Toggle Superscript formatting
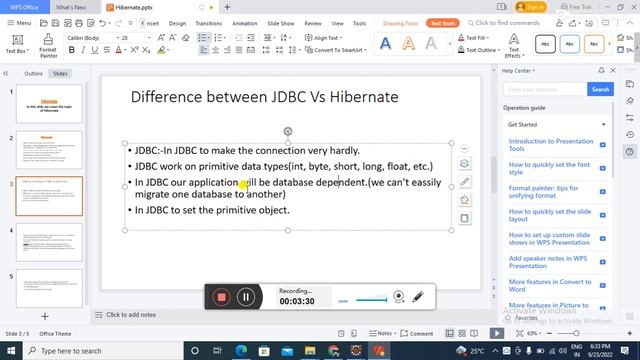 point(134,50)
